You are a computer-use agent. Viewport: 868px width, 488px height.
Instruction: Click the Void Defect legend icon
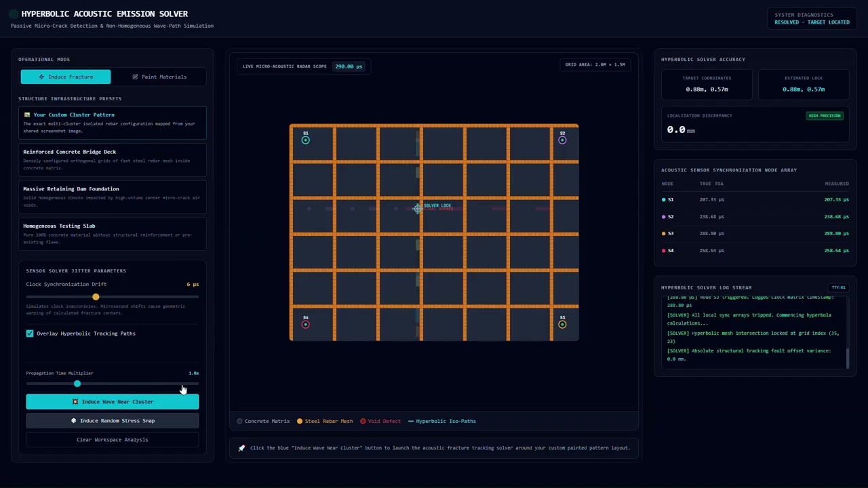(363, 422)
